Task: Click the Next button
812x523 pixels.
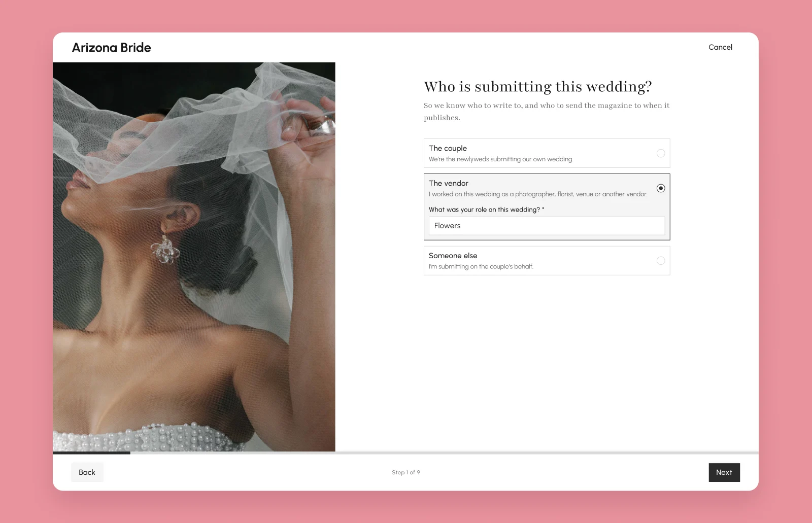Action: pos(724,472)
